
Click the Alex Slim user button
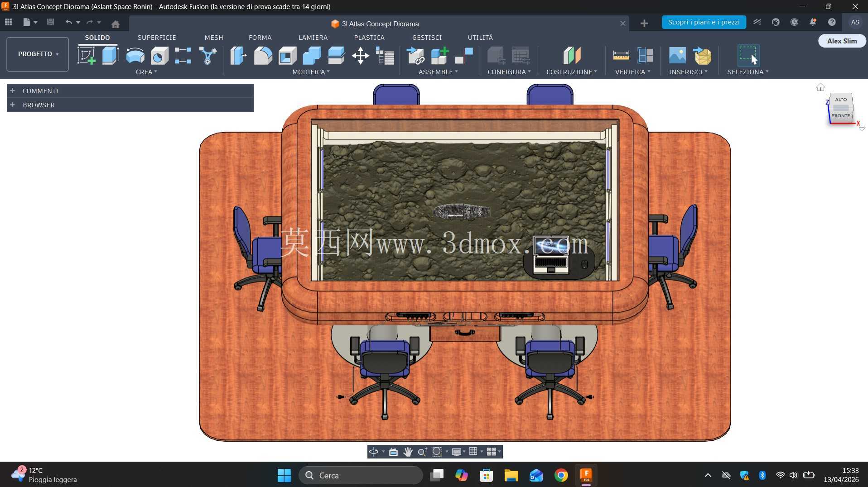(x=842, y=41)
